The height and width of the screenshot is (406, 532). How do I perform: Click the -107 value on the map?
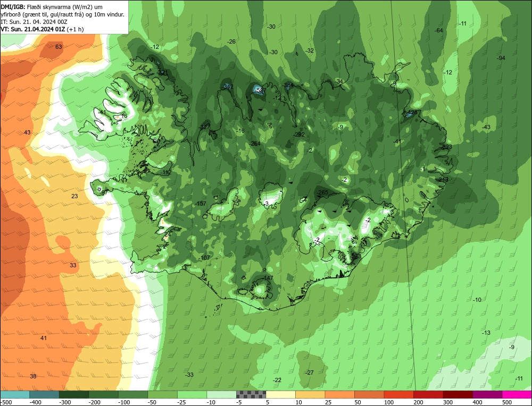point(204,258)
